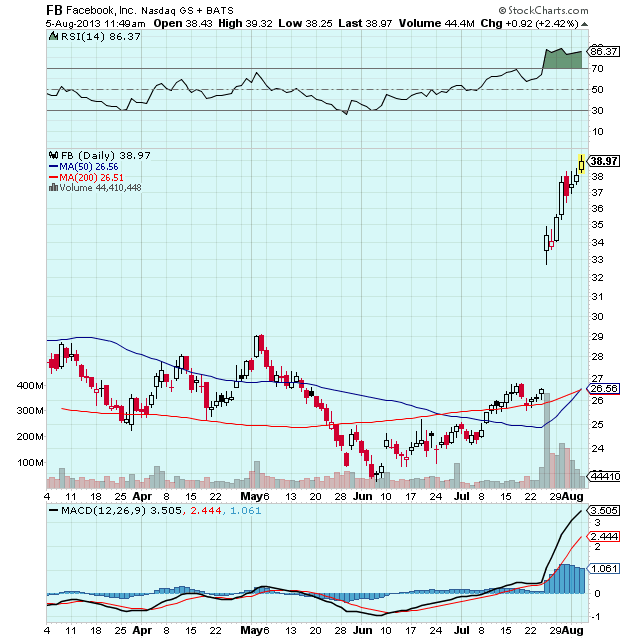The height and width of the screenshot is (639, 620).
Task: Click the Chg +0.92 (+2.42%) text
Action: click(x=529, y=24)
